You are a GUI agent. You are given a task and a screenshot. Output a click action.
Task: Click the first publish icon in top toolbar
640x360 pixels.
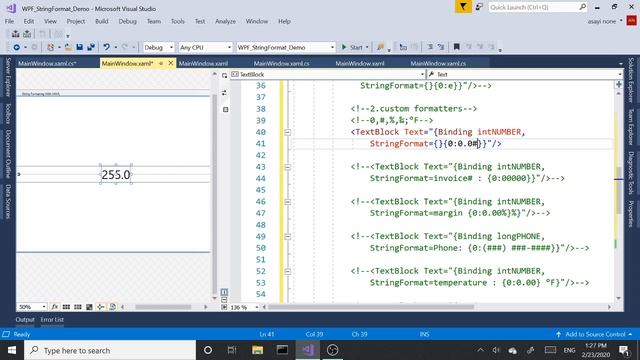pyautogui.click(x=16, y=34)
